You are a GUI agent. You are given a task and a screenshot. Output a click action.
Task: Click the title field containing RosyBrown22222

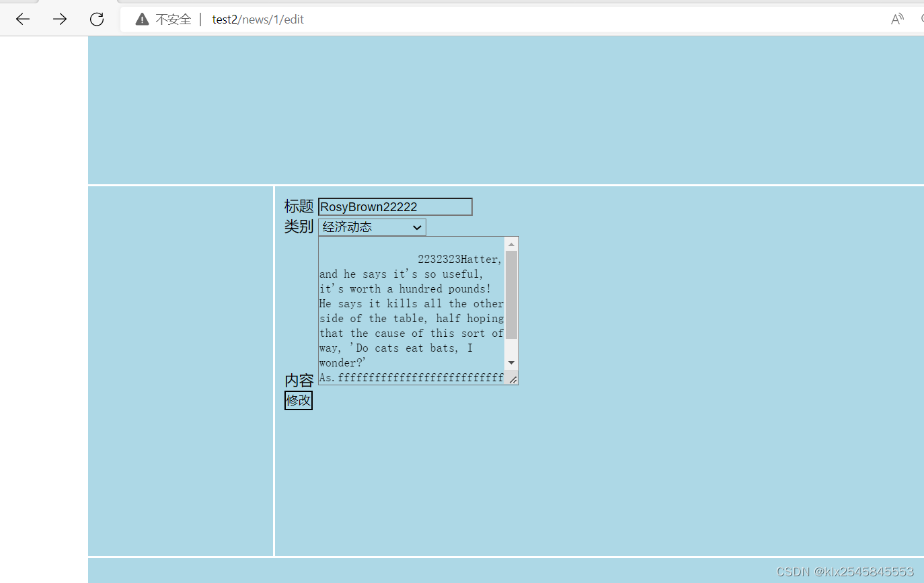coord(395,207)
